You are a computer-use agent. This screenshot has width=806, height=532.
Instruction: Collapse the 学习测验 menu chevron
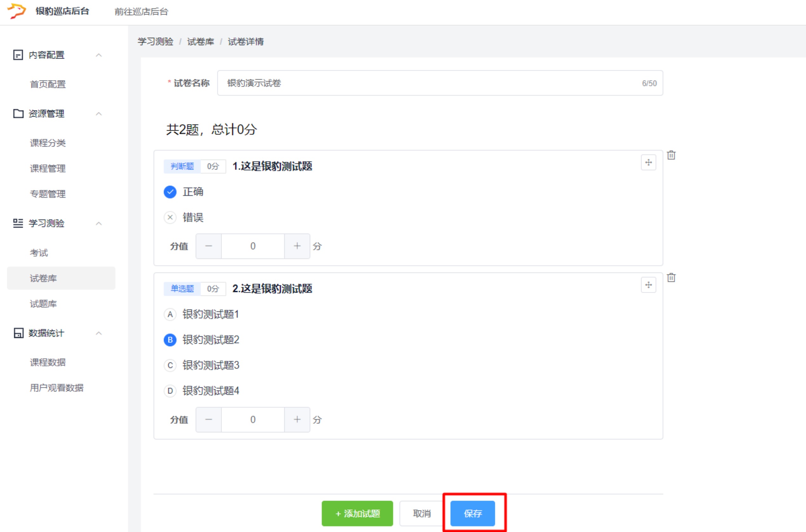point(99,223)
